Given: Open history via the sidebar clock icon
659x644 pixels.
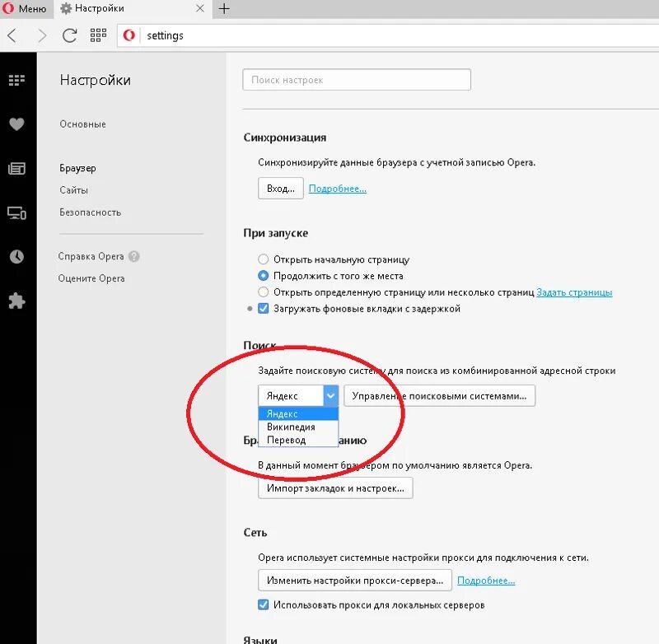Looking at the screenshot, I should click(x=16, y=257).
